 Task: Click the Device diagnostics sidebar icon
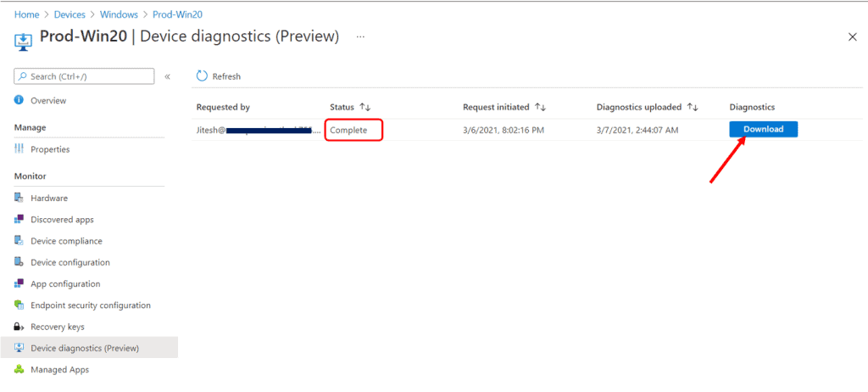coord(19,348)
